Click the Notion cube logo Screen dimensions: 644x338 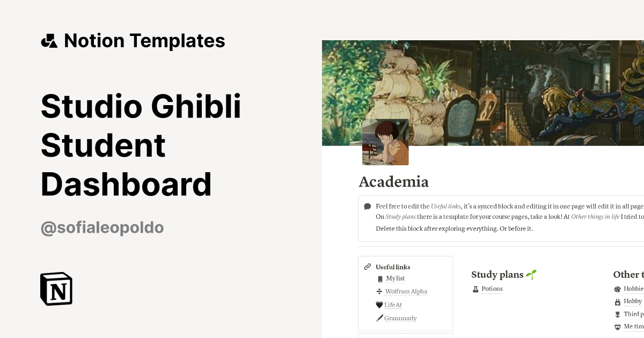point(56,289)
